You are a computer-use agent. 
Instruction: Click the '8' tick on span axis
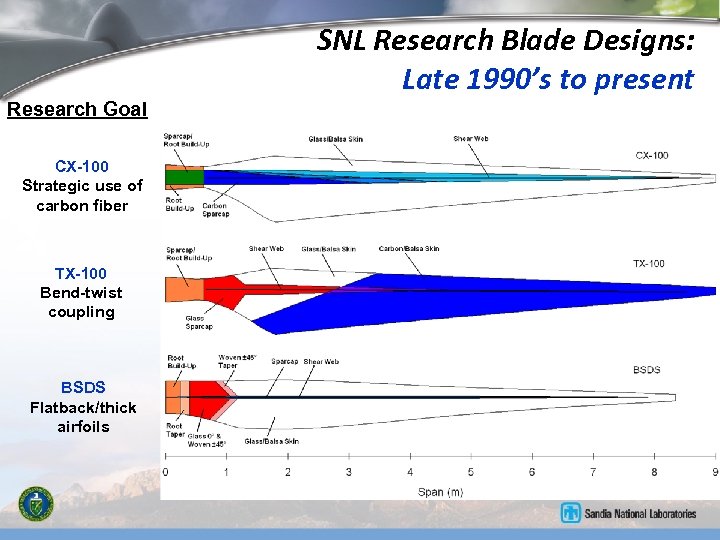pos(654,472)
